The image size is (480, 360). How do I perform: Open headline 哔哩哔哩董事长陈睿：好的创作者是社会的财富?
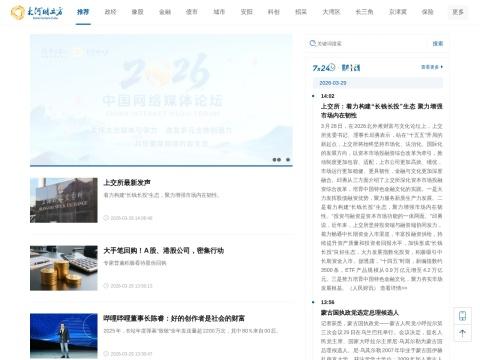click(x=174, y=318)
